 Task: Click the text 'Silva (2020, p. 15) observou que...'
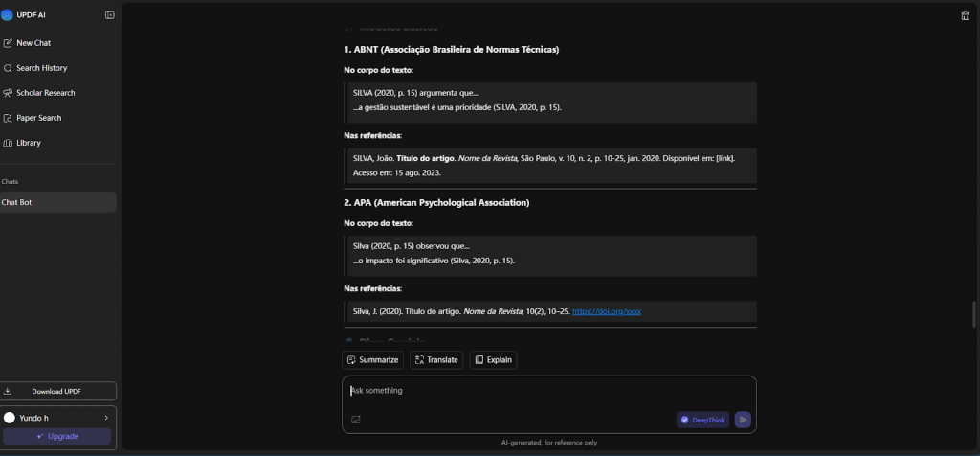coord(412,246)
